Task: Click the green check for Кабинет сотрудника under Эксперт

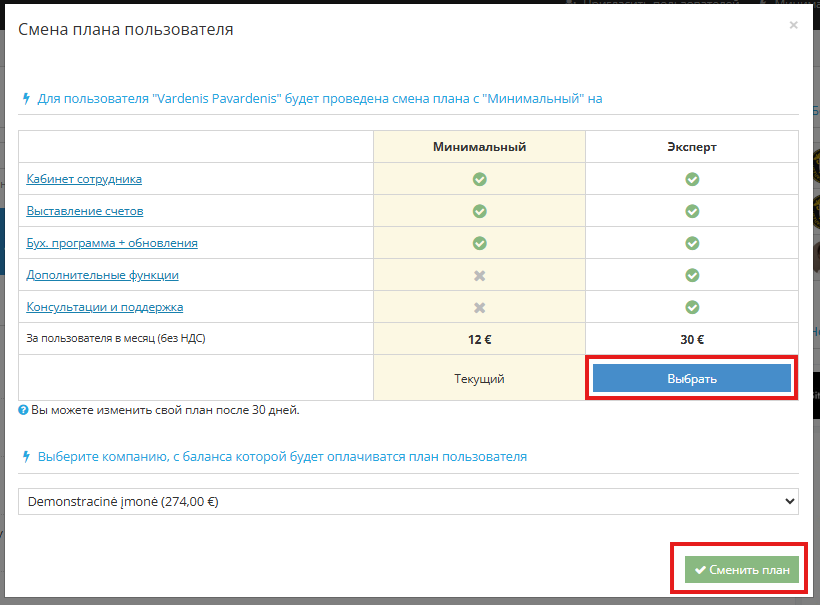Action: [692, 179]
